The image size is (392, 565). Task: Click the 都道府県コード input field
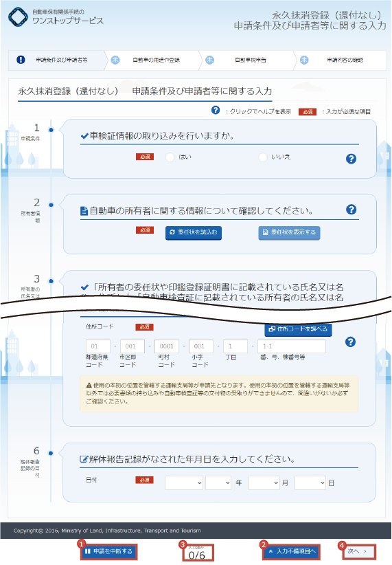coord(98,346)
